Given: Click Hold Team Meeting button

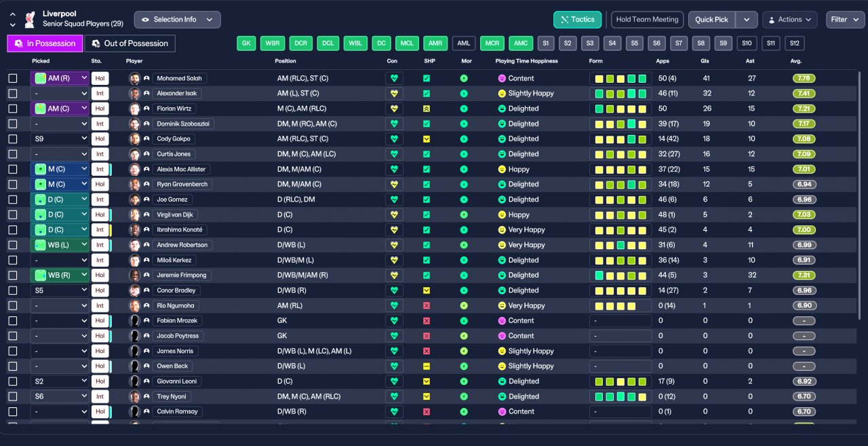Looking at the screenshot, I should (x=647, y=20).
